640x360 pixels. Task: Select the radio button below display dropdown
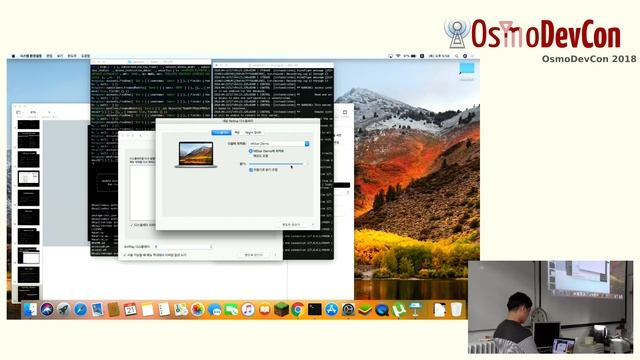click(x=251, y=151)
